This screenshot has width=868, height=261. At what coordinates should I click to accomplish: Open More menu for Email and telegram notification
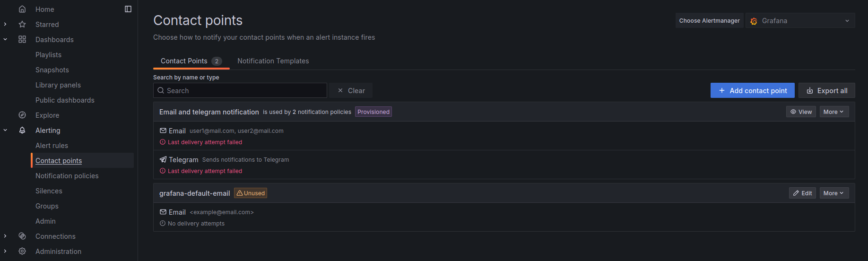tap(834, 112)
